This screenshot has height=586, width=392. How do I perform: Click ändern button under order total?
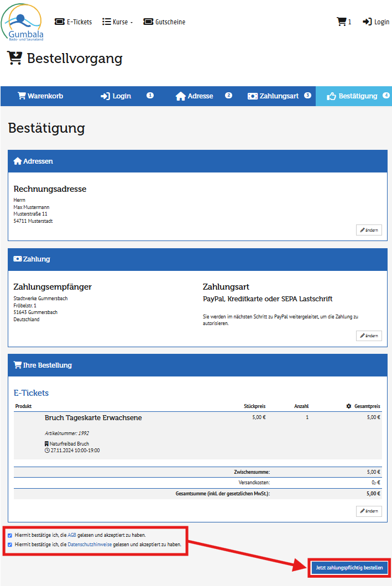(x=369, y=511)
